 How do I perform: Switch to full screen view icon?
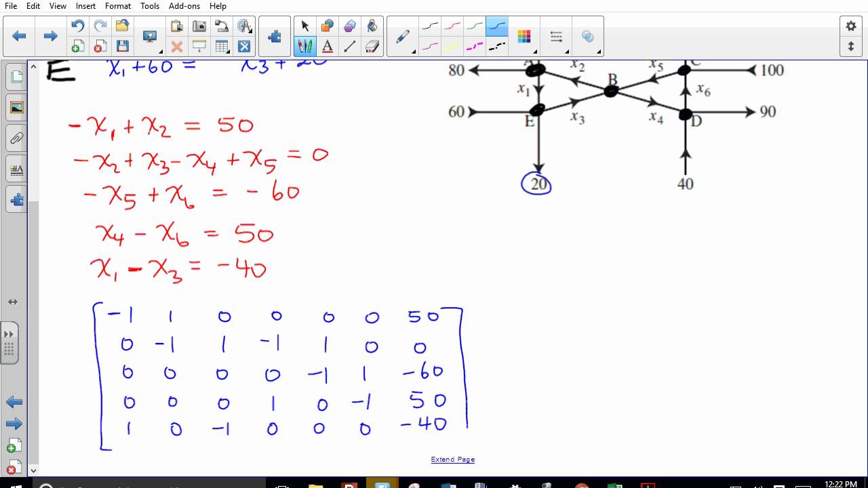tap(244, 47)
